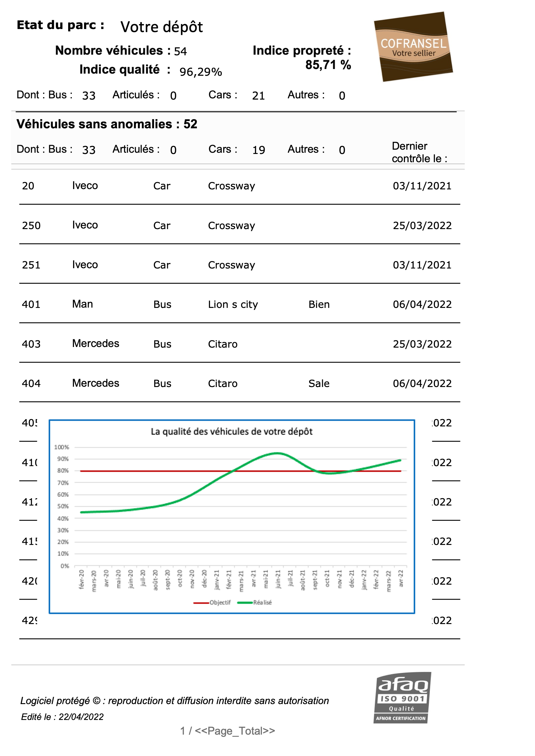The image size is (535, 756).
Task: Click the "Votre dépôt" title text
Action: [161, 27]
